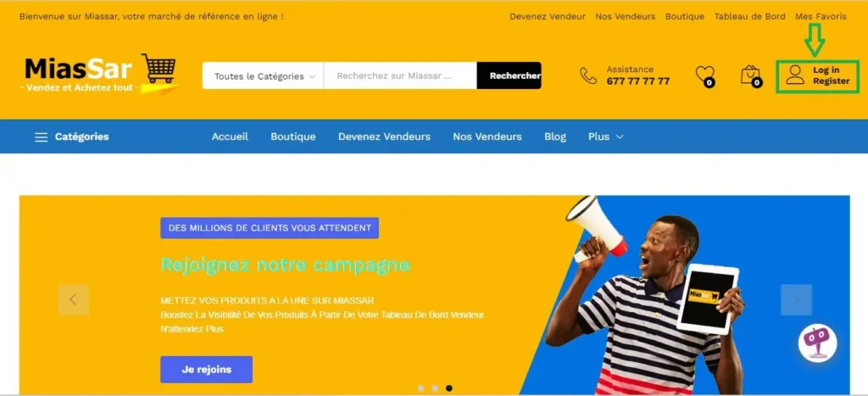Expand Toutes le Catégories dropdown
Screen dimensions: 868x396
click(264, 75)
